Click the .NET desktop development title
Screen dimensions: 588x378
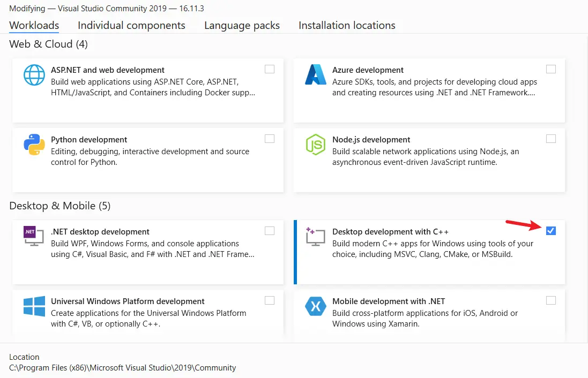(x=100, y=232)
